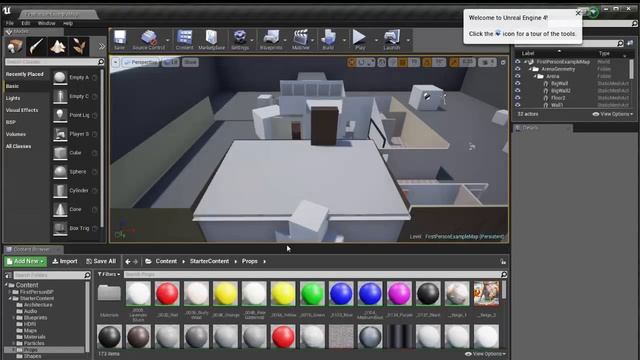Select Foliage mode leaf icon

pos(79,46)
